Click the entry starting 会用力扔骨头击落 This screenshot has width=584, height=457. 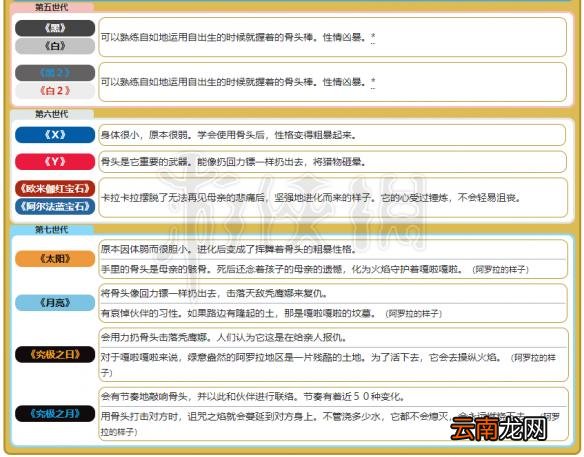click(224, 338)
